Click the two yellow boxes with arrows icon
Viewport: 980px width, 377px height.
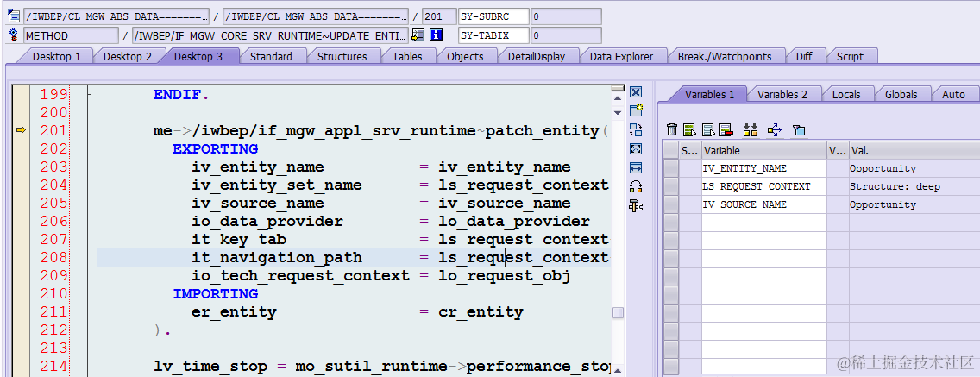click(x=751, y=130)
